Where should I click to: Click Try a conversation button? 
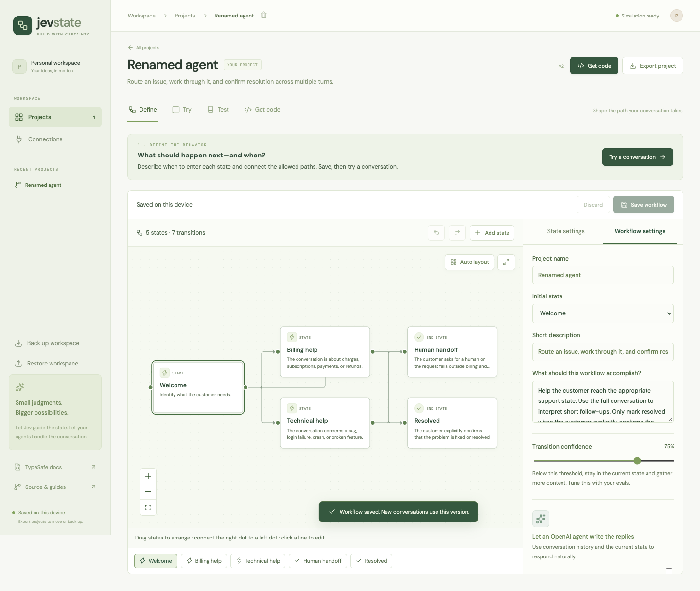coord(638,157)
